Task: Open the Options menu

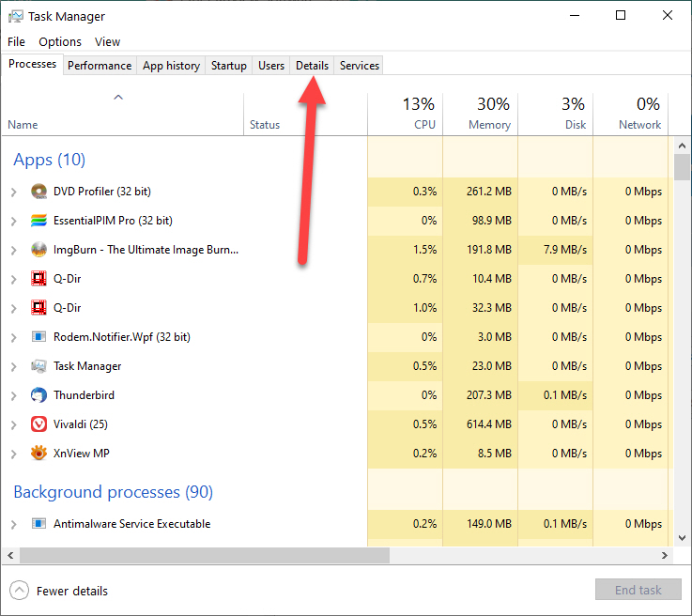Action: (60, 41)
